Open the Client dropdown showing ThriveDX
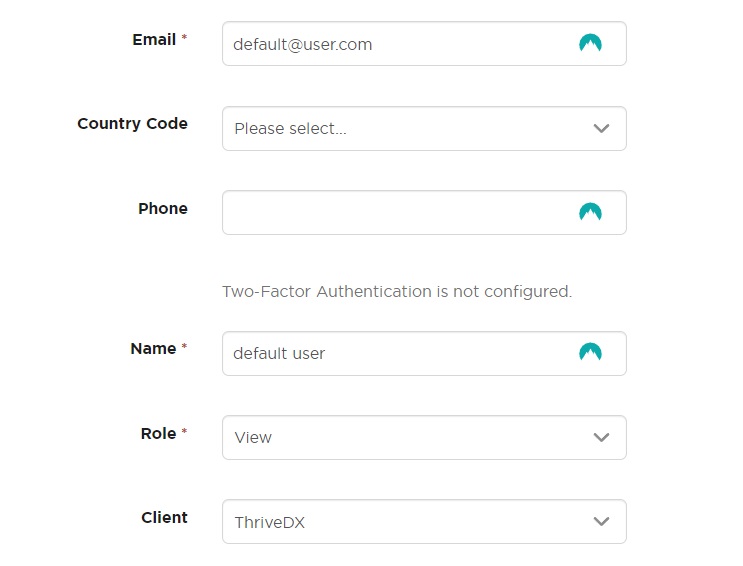Image resolution: width=743 pixels, height=566 pixels. pyautogui.click(x=424, y=521)
